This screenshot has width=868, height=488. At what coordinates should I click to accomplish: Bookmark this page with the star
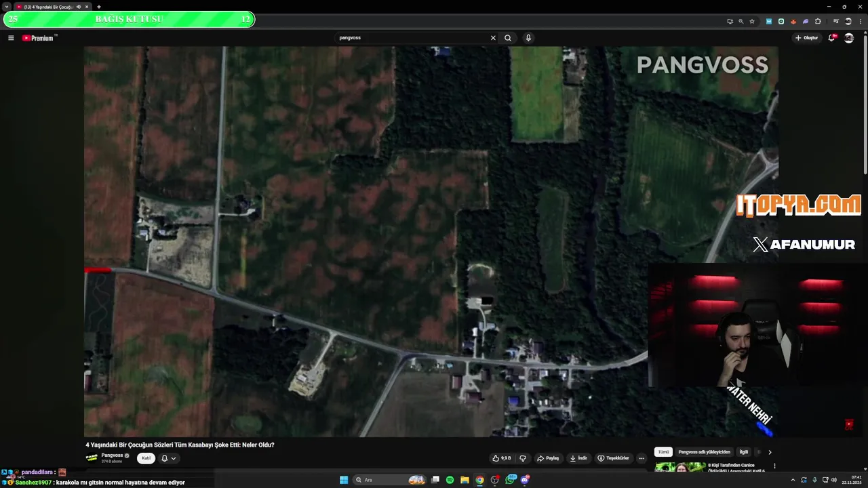click(752, 21)
